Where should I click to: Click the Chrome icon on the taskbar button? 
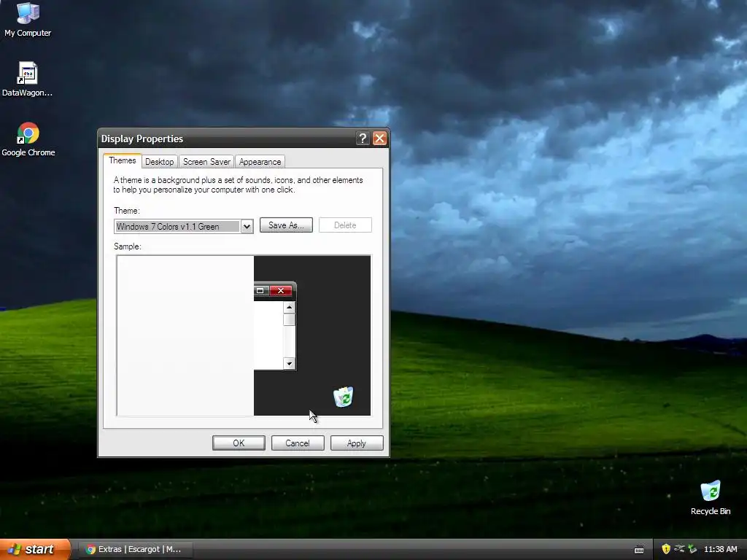click(90, 549)
